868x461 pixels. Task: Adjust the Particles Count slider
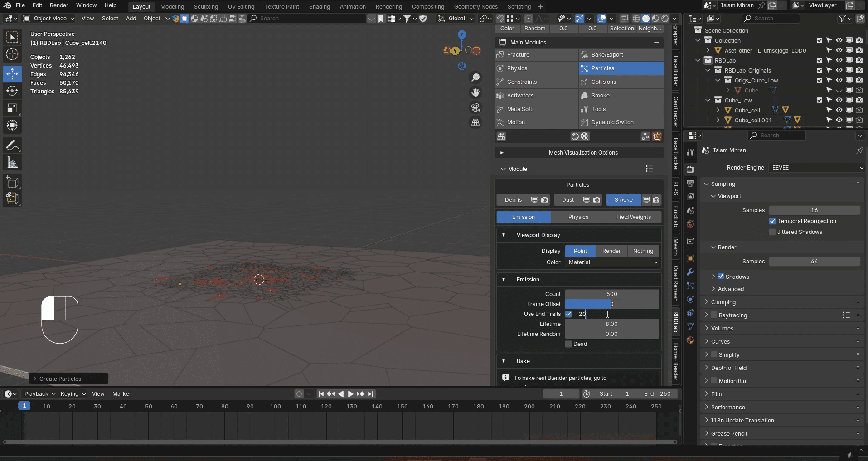click(x=611, y=294)
